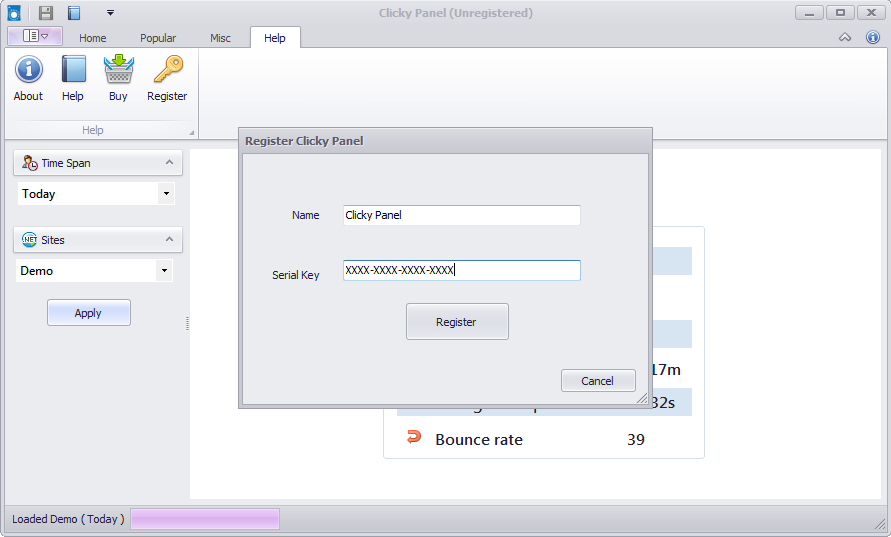Click the Loaded Demo ( Today ) status text
The width and height of the screenshot is (891, 537).
point(68,519)
